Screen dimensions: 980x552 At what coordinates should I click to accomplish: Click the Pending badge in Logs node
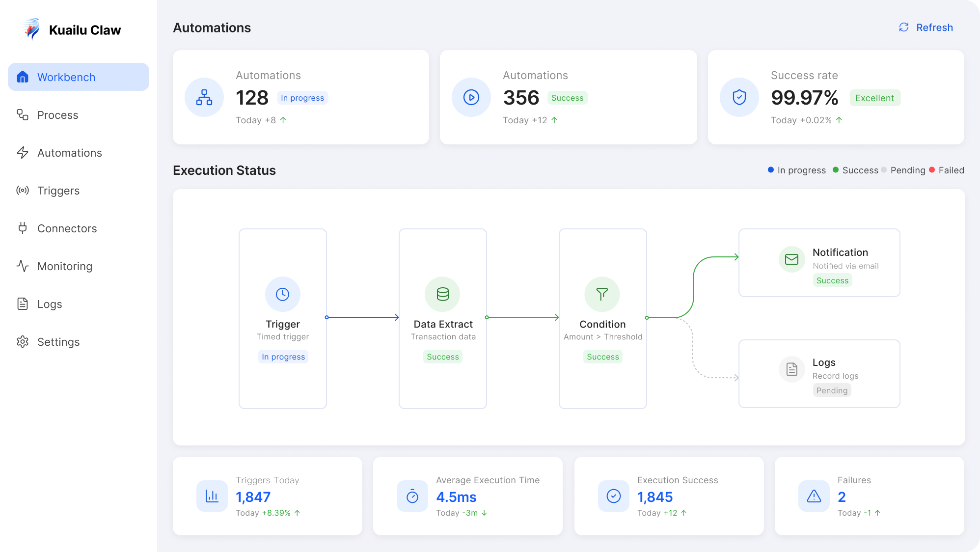click(832, 390)
